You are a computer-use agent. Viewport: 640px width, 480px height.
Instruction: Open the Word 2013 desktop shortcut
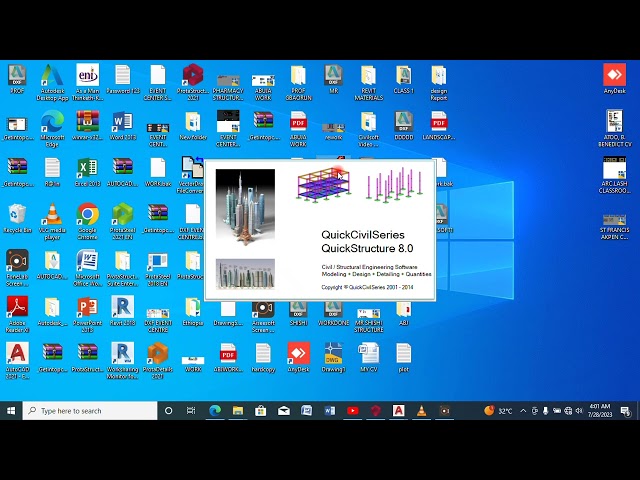pyautogui.click(x=122, y=126)
